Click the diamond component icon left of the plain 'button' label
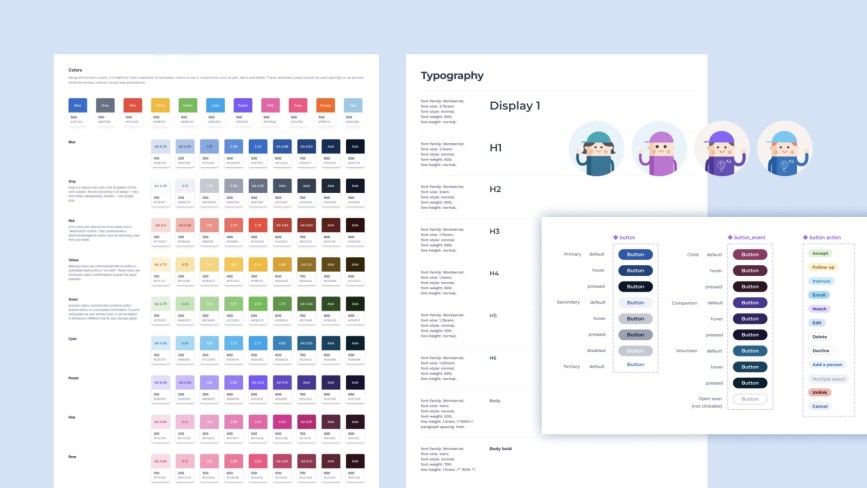The image size is (867, 488). pyautogui.click(x=615, y=238)
